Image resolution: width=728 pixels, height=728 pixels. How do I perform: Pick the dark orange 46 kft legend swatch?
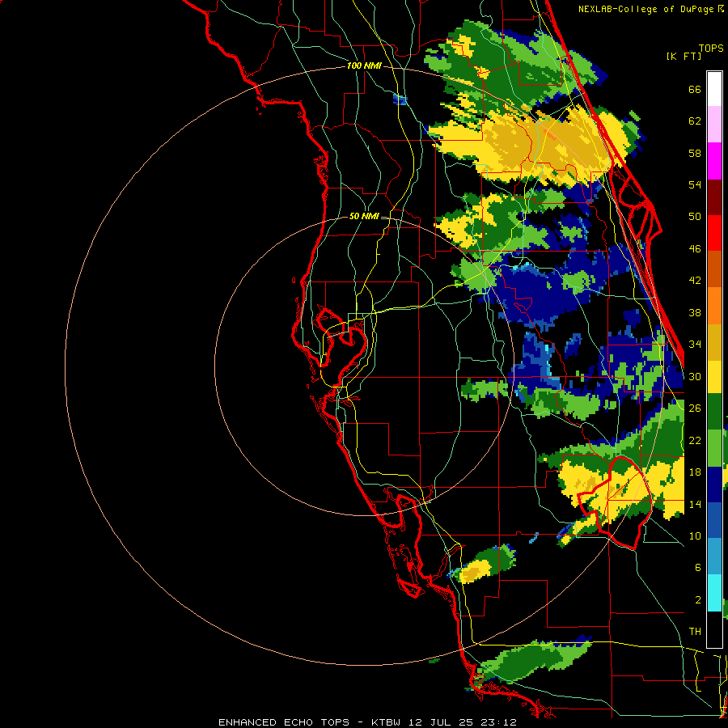[714, 269]
